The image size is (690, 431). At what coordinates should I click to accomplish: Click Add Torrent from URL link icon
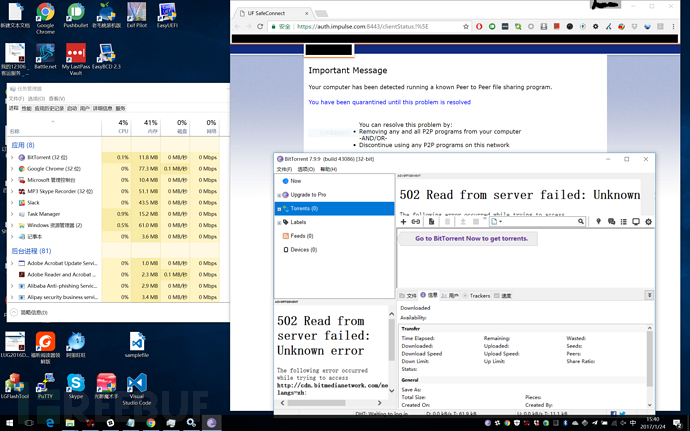point(416,221)
